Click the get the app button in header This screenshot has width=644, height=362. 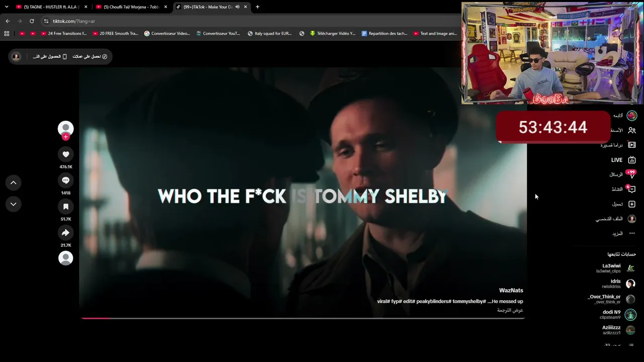tap(50, 56)
